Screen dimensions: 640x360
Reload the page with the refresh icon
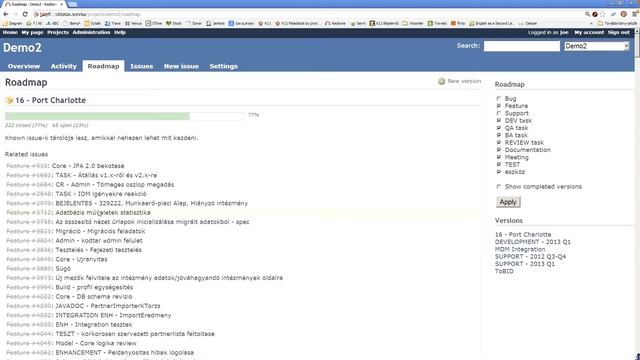[25, 14]
